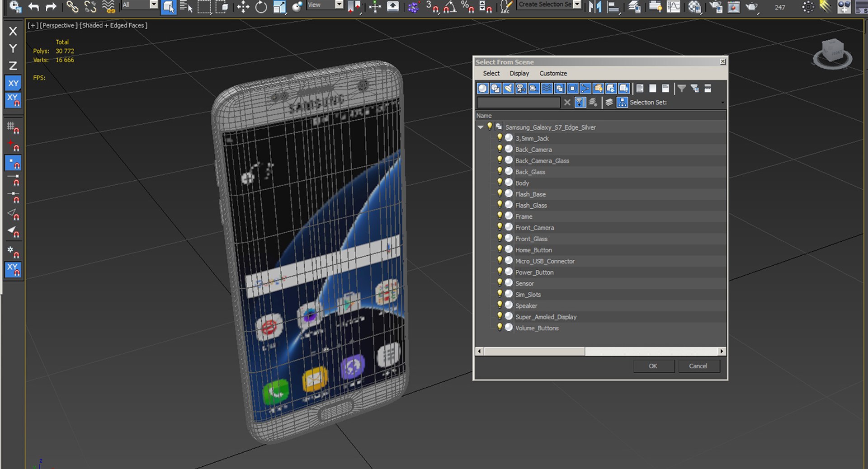868x469 pixels.
Task: Toggle Display Shapes filter in dialog toolbar
Action: (x=495, y=89)
